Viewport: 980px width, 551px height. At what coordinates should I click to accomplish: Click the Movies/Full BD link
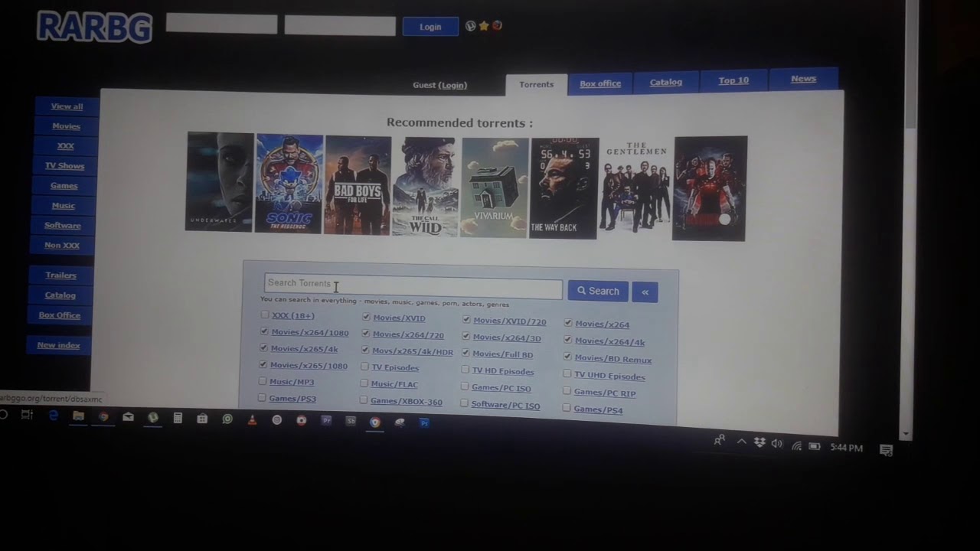[502, 354]
